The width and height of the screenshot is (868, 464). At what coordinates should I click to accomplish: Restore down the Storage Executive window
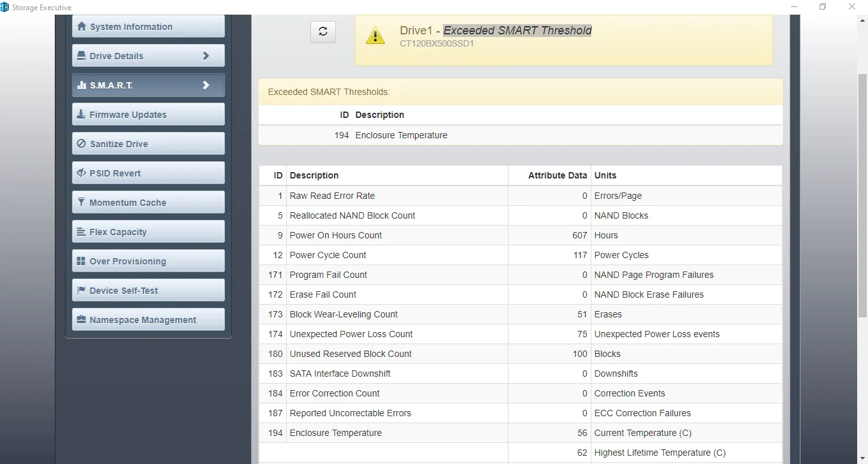click(823, 7)
